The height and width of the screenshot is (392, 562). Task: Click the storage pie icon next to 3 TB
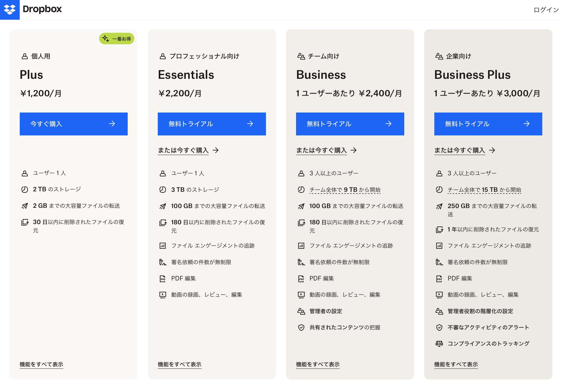point(163,190)
